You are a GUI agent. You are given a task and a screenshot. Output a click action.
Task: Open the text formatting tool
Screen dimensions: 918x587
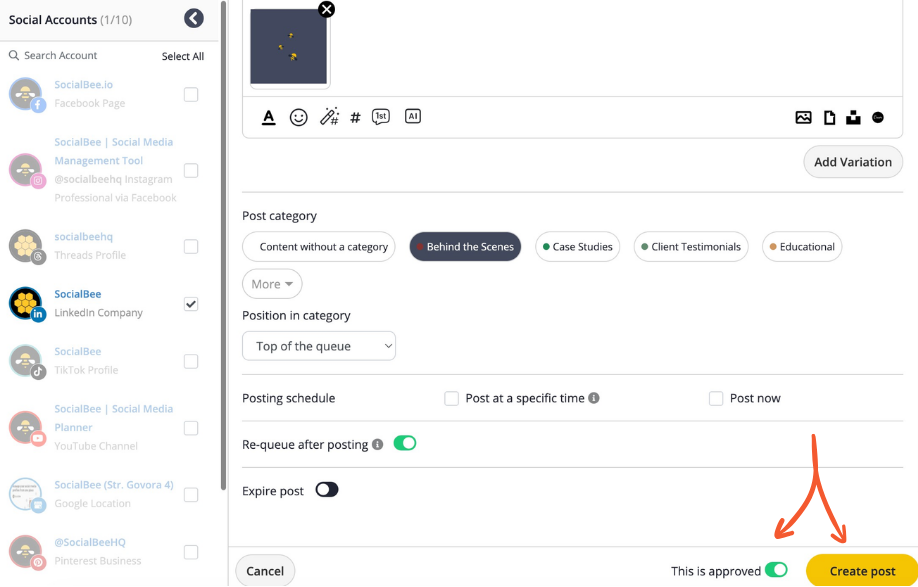268,117
